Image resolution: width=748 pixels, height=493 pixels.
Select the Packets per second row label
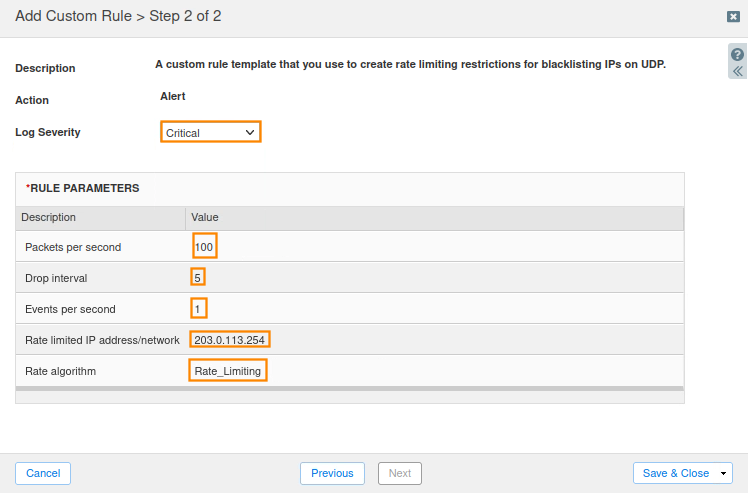pos(73,247)
